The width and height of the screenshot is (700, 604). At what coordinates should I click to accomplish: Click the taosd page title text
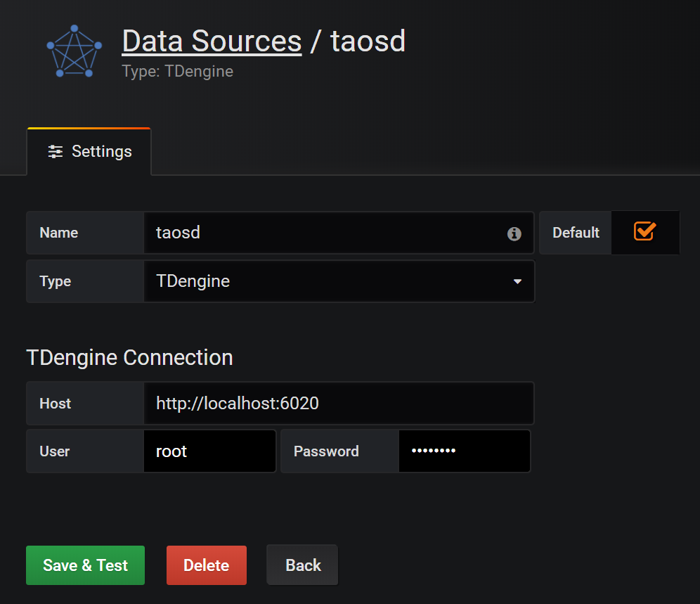pyautogui.click(x=368, y=41)
